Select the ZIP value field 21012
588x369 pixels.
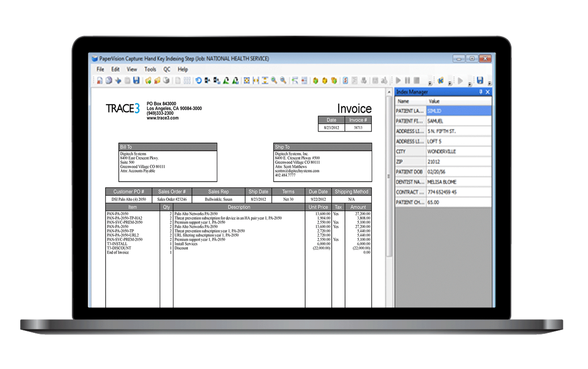458,162
